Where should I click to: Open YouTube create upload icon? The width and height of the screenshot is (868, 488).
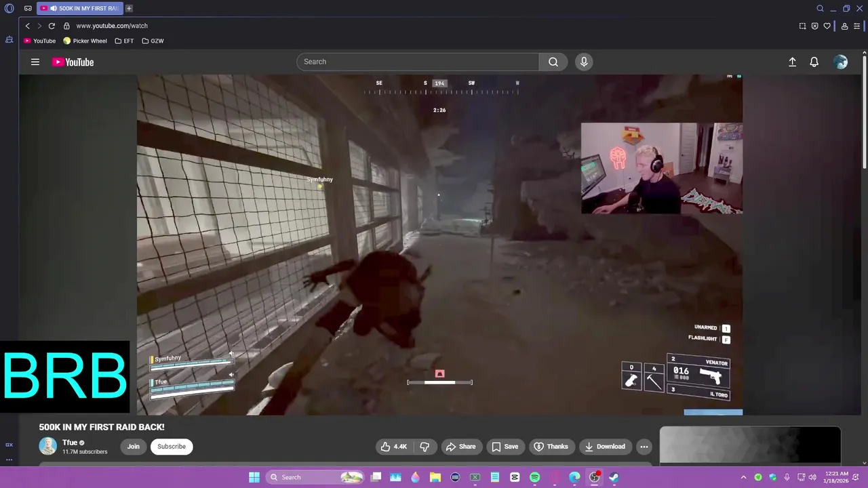coord(792,62)
